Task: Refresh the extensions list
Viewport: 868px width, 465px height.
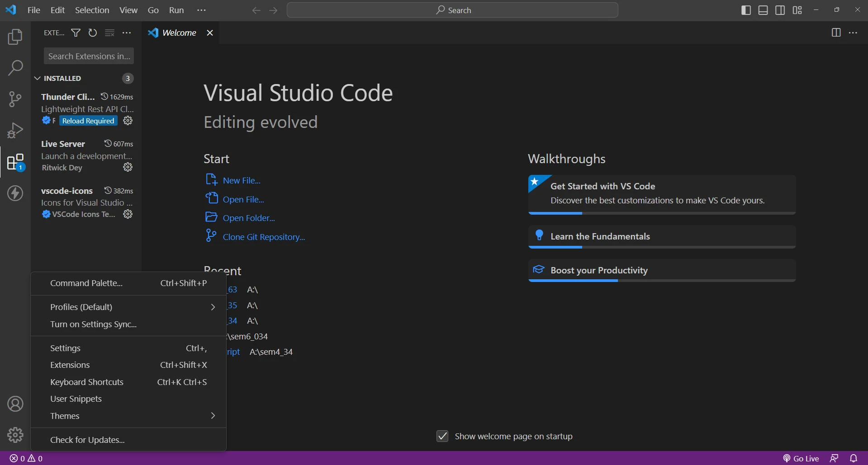Action: pyautogui.click(x=93, y=33)
